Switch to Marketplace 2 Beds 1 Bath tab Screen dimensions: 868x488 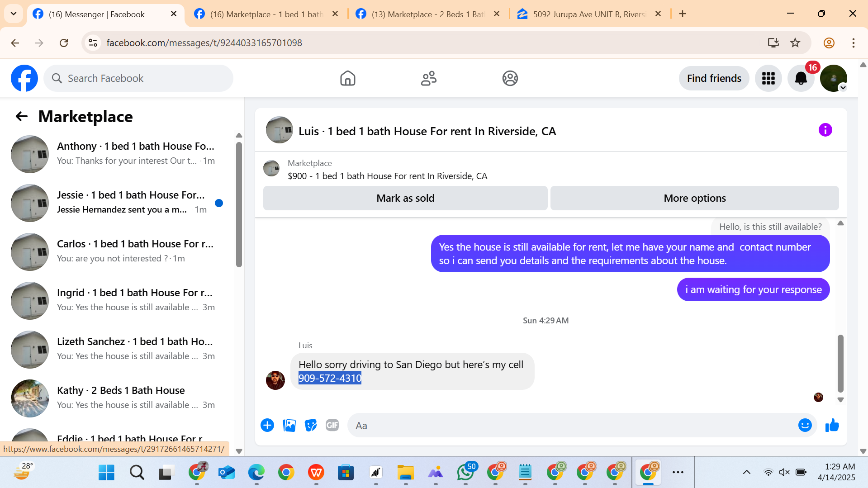coord(427,14)
